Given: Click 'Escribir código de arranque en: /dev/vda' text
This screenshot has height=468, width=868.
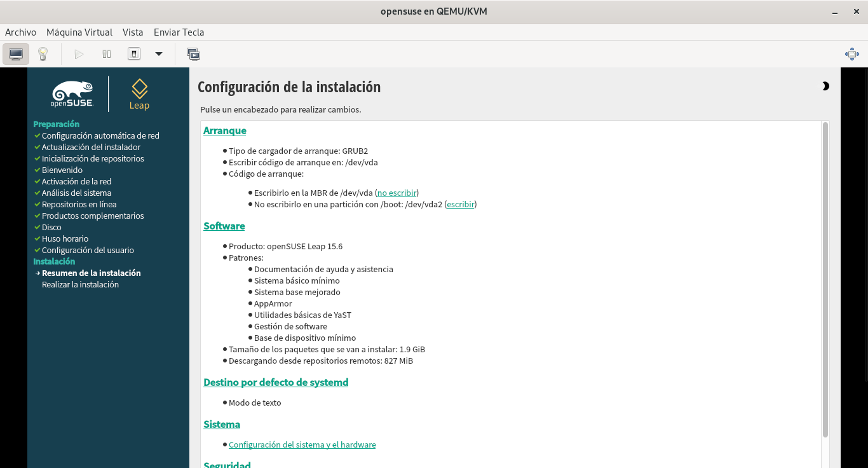Looking at the screenshot, I should pos(303,162).
